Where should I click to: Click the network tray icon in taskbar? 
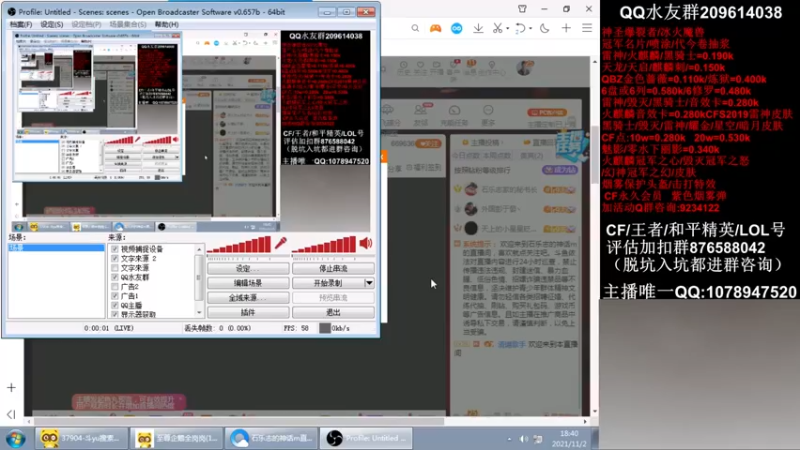click(538, 439)
